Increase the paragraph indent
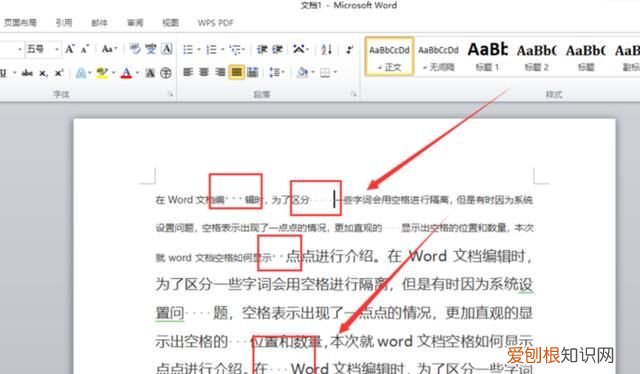Image resolution: width=640 pixels, height=374 pixels. pyautogui.click(x=278, y=49)
